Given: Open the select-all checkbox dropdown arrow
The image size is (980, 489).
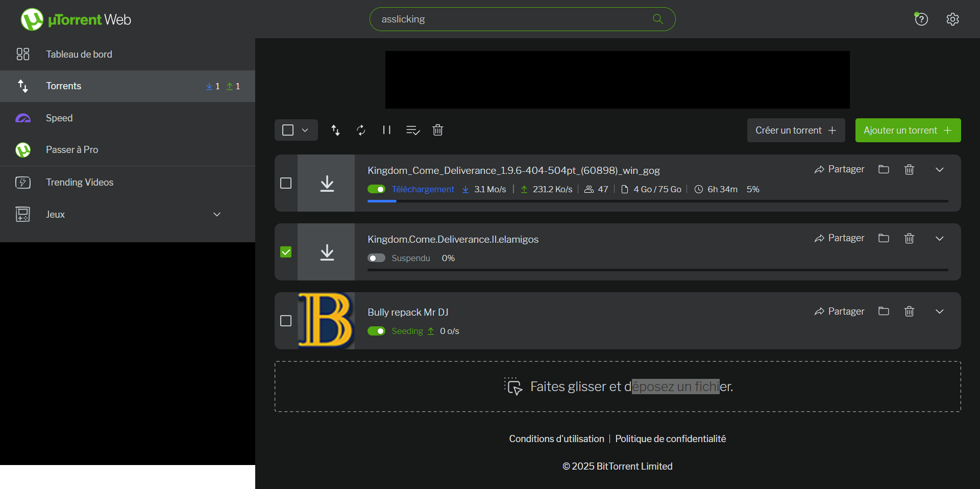Looking at the screenshot, I should (x=305, y=130).
